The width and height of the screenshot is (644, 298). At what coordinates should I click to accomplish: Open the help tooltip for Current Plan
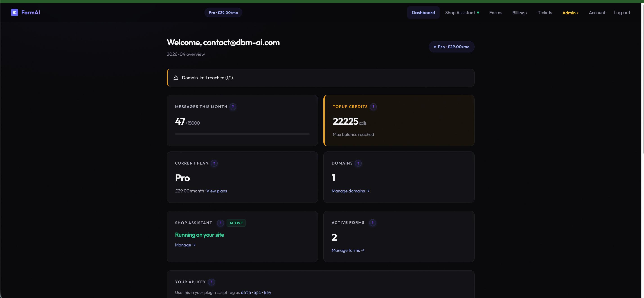[214, 163]
